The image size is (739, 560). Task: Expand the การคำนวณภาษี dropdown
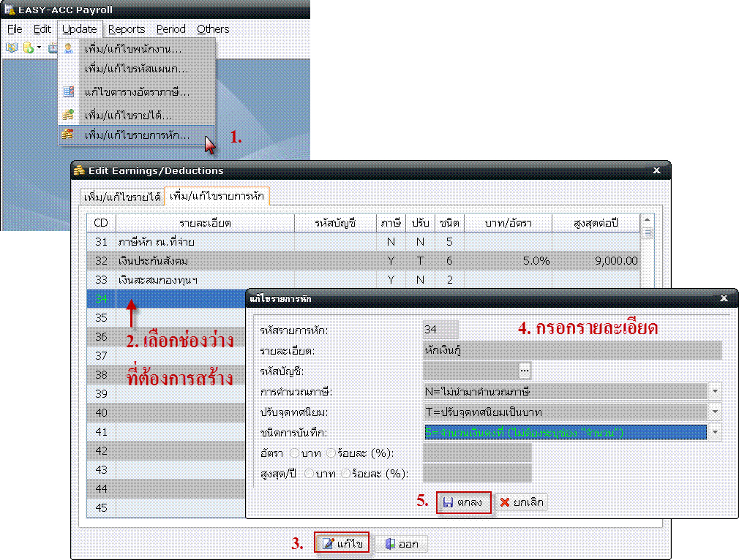pos(715,391)
